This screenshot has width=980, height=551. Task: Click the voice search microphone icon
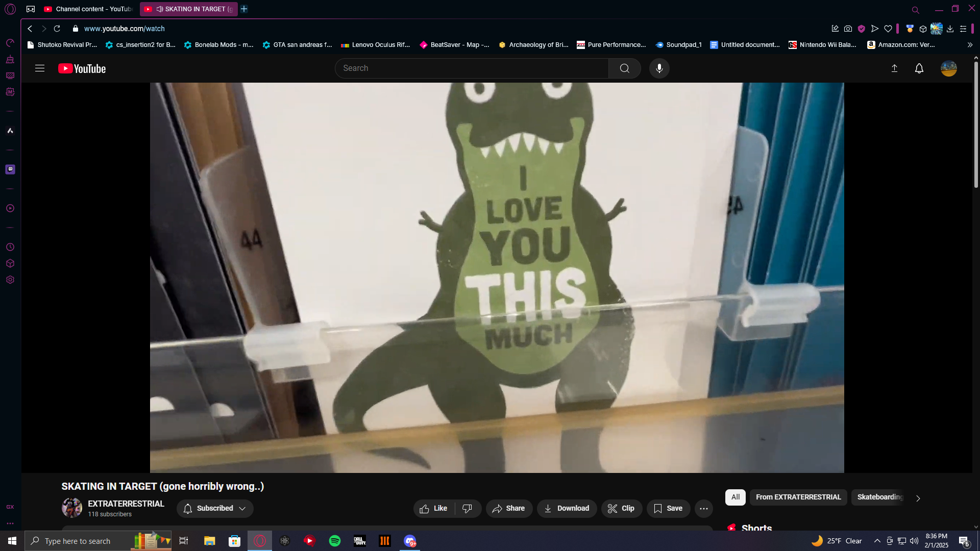click(x=659, y=68)
